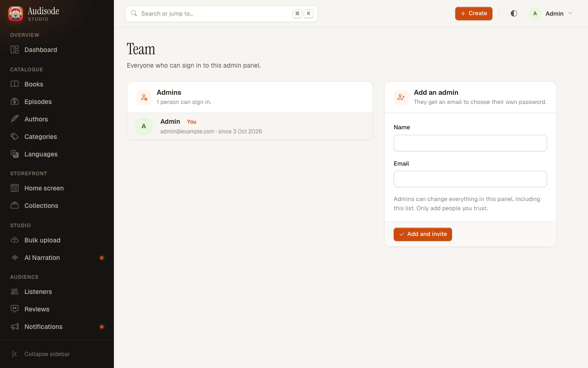Click the '1 person can sign in.' text
This screenshot has width=588, height=368.
coord(184,102)
